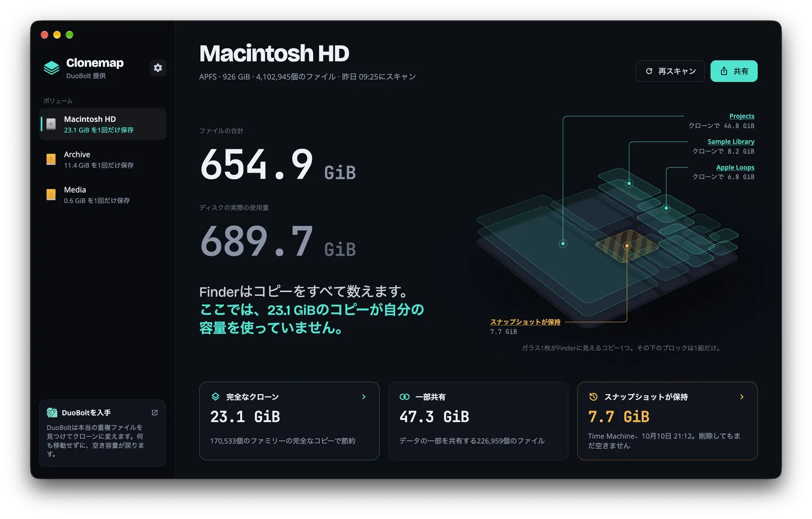Click the DuoBolt app icon in promo card
The height and width of the screenshot is (519, 812).
click(x=52, y=413)
